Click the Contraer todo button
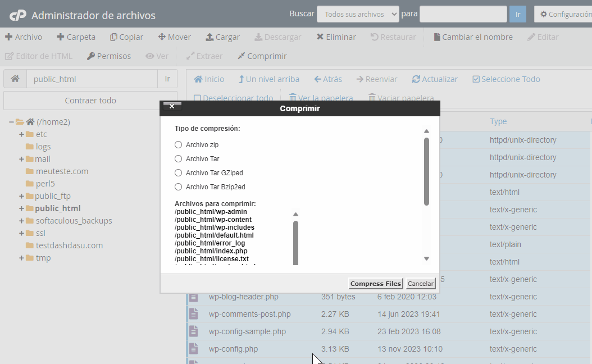This screenshot has width=592, height=364. pyautogui.click(x=90, y=101)
